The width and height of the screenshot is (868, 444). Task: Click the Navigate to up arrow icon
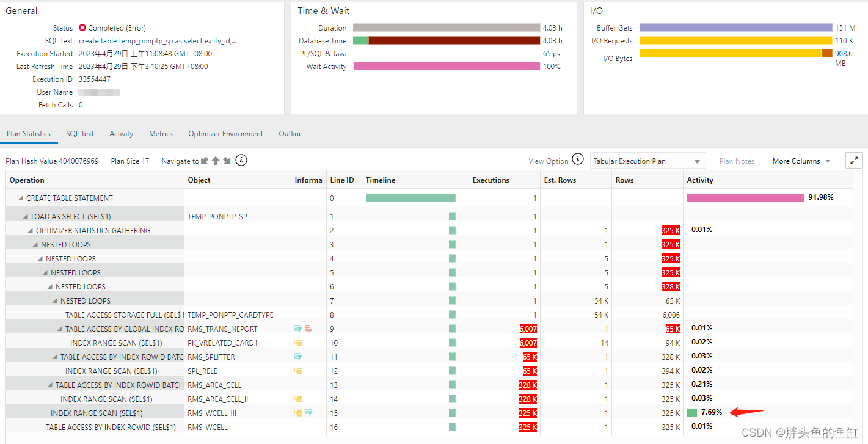tap(216, 161)
